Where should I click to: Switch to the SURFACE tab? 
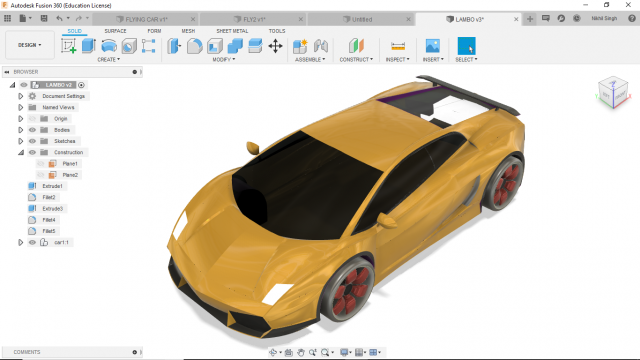[116, 31]
